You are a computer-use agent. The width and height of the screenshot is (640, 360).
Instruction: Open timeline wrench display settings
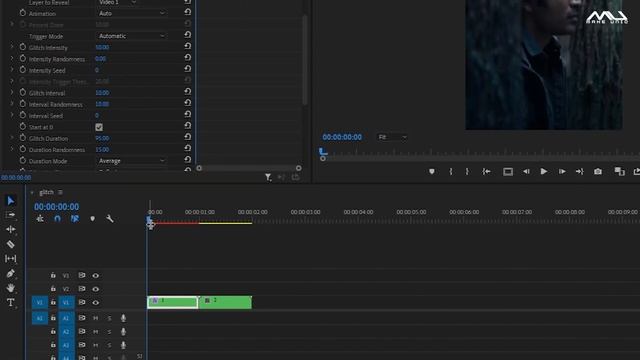110,219
